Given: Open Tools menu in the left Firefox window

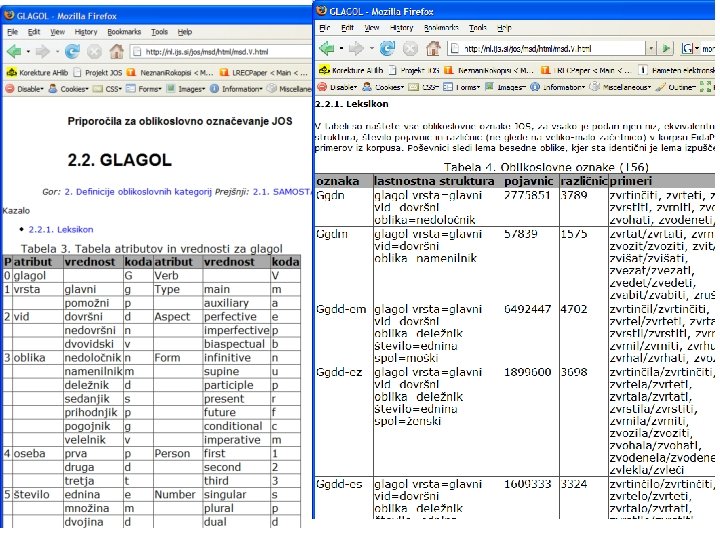Looking at the screenshot, I should pos(159,32).
